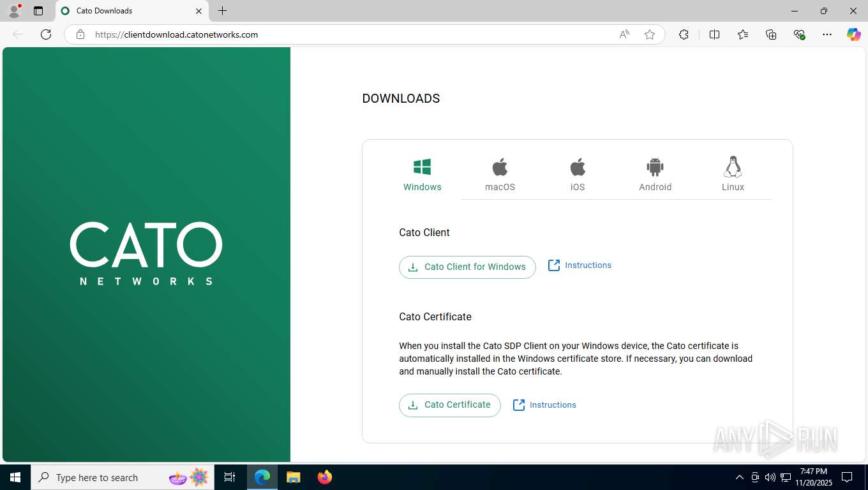
Task: Open Copilot sidebar icon
Action: (854, 34)
